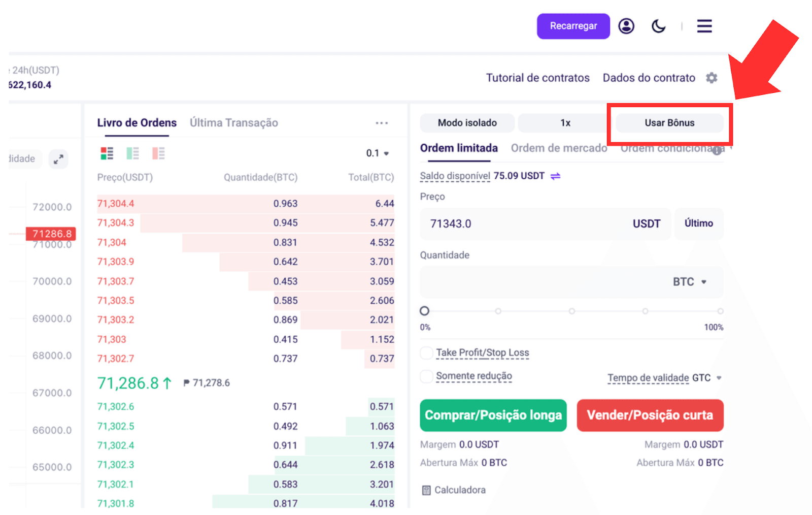
Task: Switch to Última Transação tab
Action: click(234, 123)
